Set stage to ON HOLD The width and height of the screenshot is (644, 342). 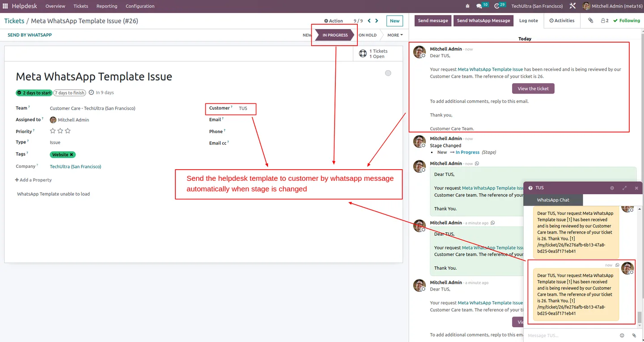click(x=368, y=35)
